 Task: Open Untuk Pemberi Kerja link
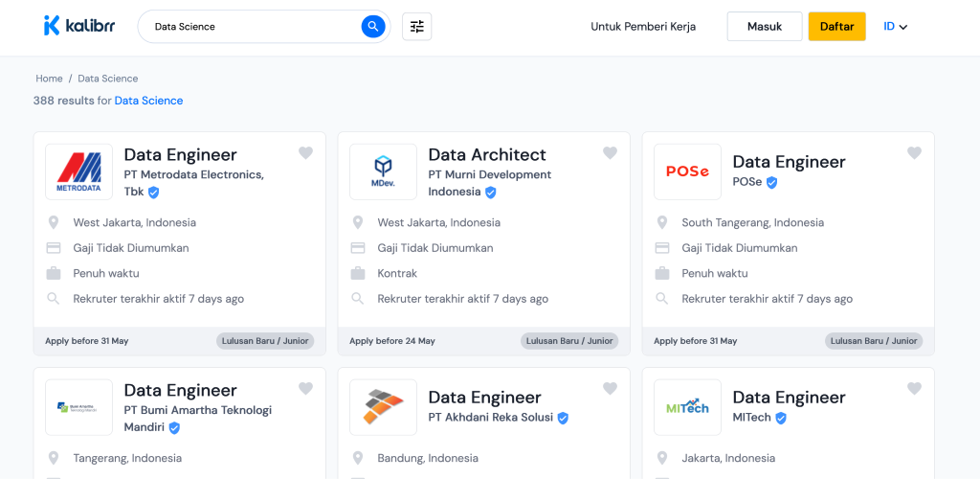point(643,26)
